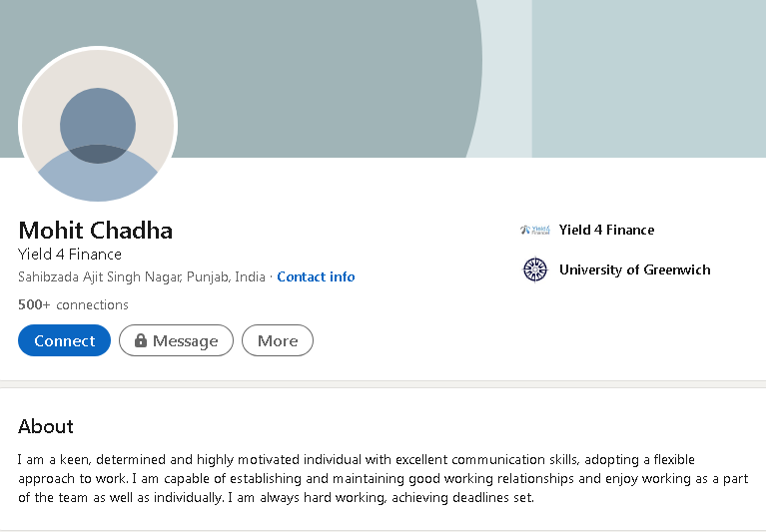Open Yield 4 Finance company text link
The image size is (766, 532).
pyautogui.click(x=606, y=230)
